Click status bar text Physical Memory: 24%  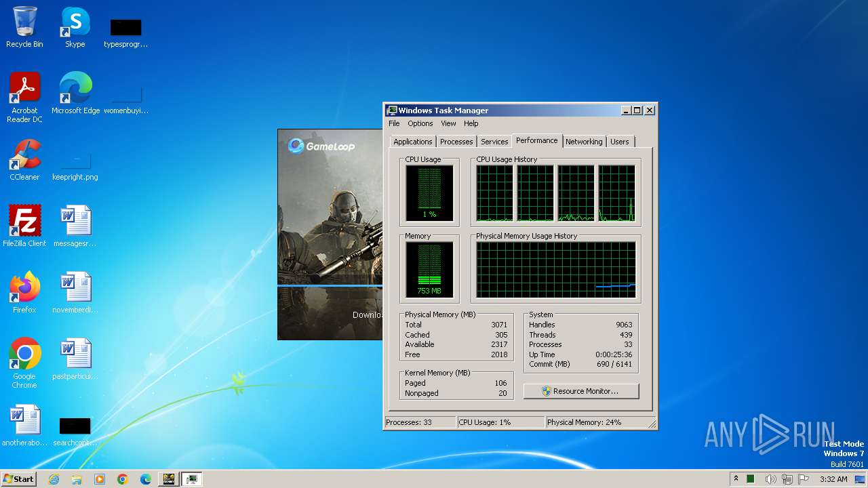tap(585, 422)
